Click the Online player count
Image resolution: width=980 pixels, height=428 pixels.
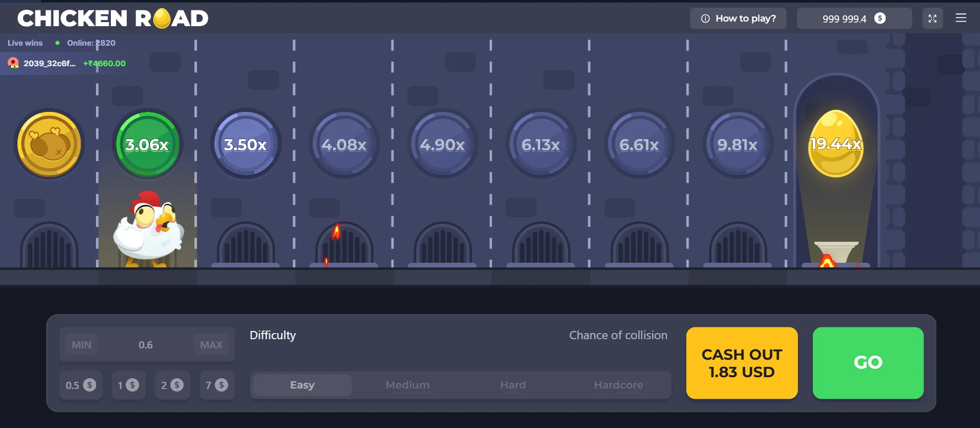tap(91, 43)
